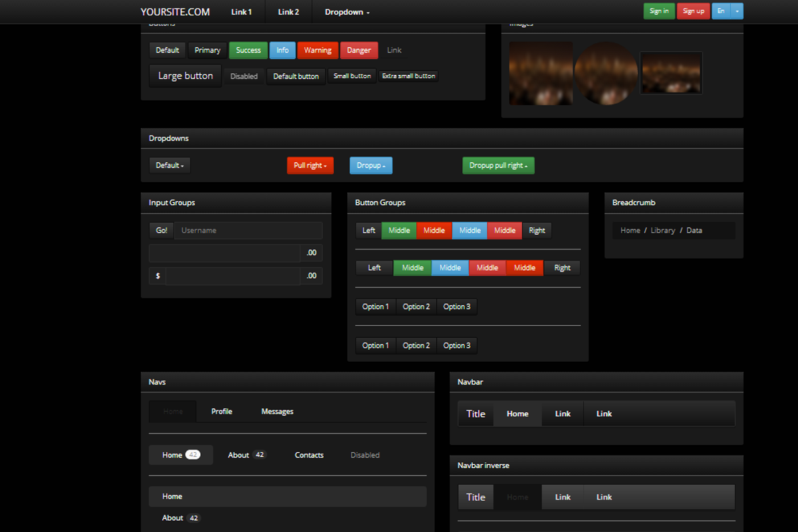This screenshot has width=798, height=532.
Task: Click the Success button in the Buttons panel
Action: click(x=248, y=50)
